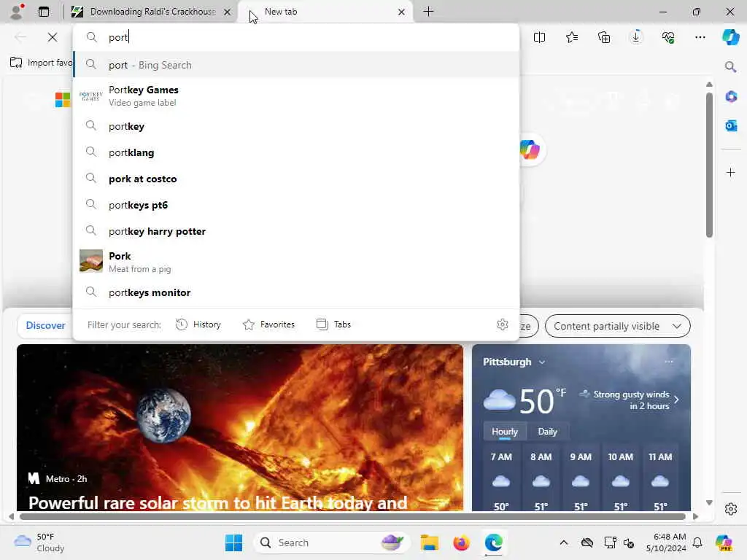This screenshot has height=560, width=747.
Task: Add a sidebar app with plus icon
Action: point(731,172)
